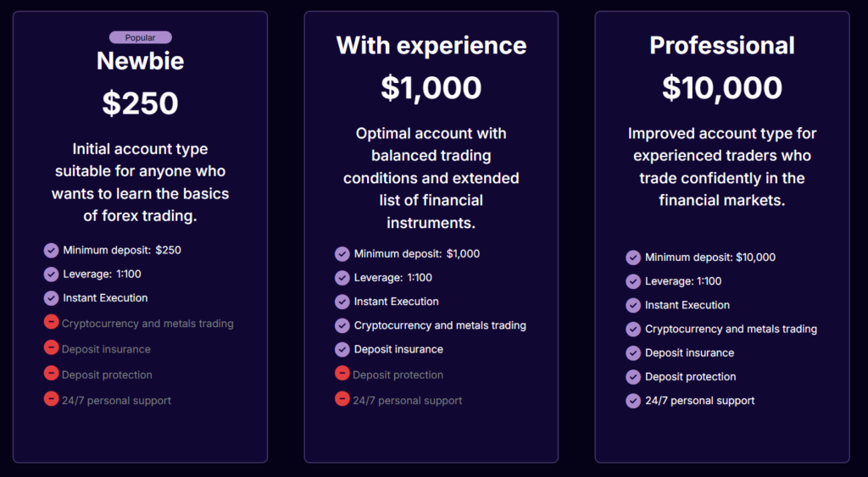Click Professional's Minimum deposit $10,000 checkmark icon
Screen dimensions: 868x477
pos(633,258)
